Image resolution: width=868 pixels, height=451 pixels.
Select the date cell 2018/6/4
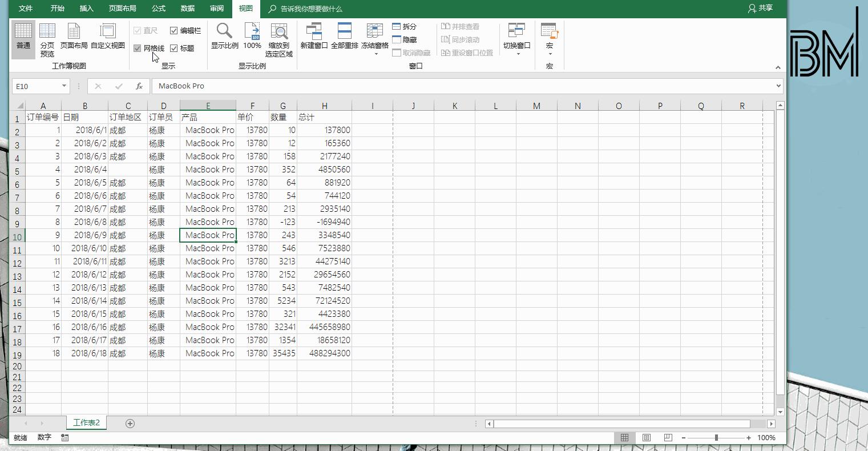point(84,170)
